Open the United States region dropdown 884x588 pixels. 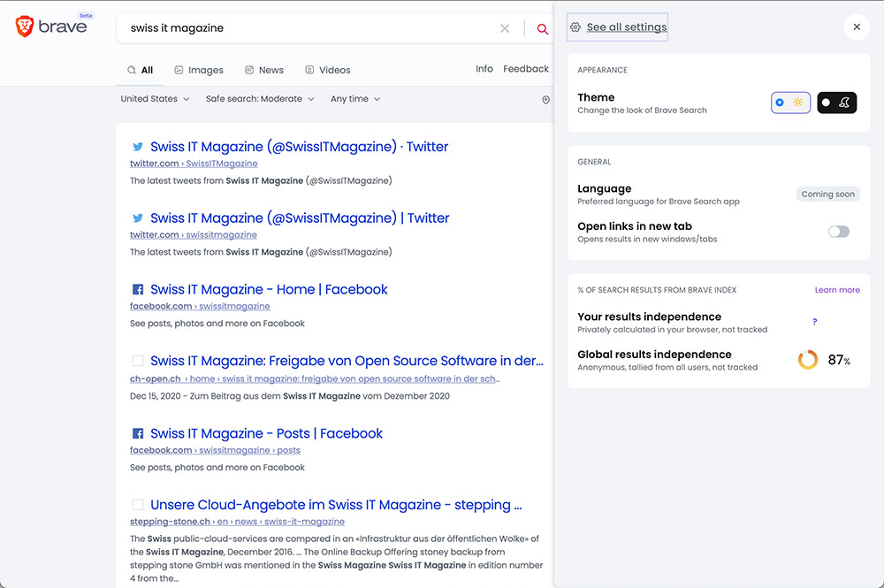click(x=155, y=99)
